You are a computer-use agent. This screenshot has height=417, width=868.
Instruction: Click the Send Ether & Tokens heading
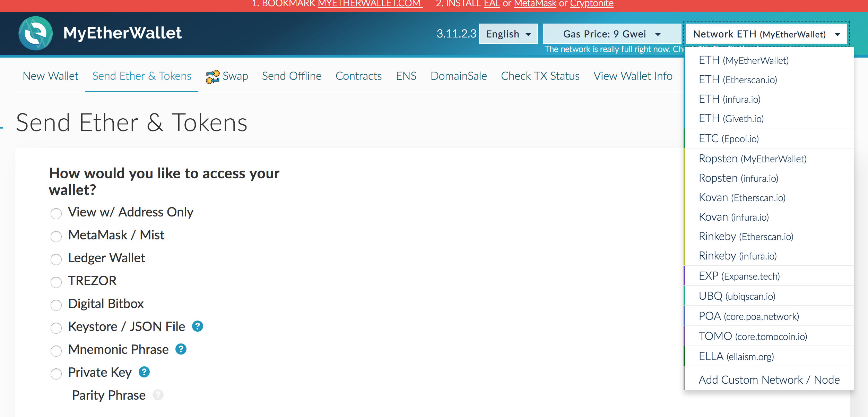(x=132, y=123)
